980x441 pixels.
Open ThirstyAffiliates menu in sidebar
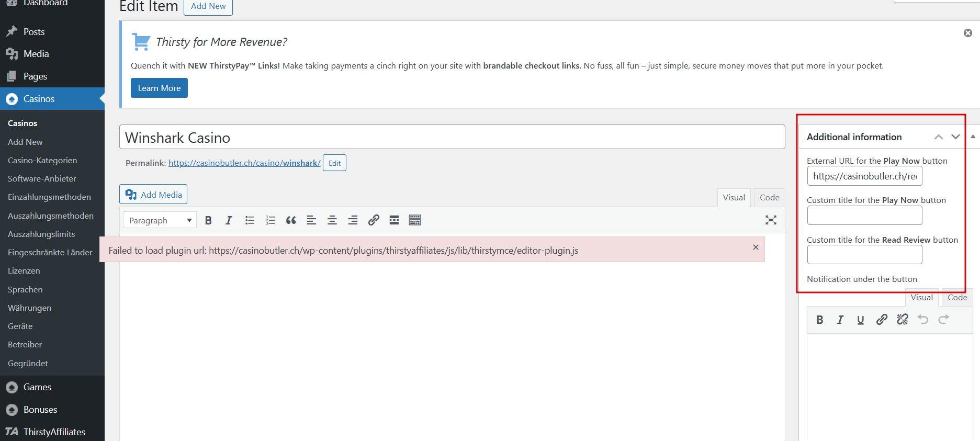click(52, 432)
